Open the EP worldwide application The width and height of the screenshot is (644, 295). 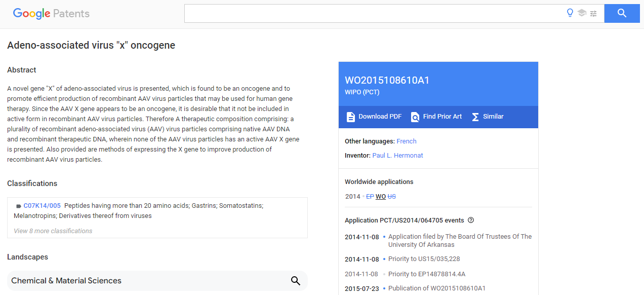point(370,197)
